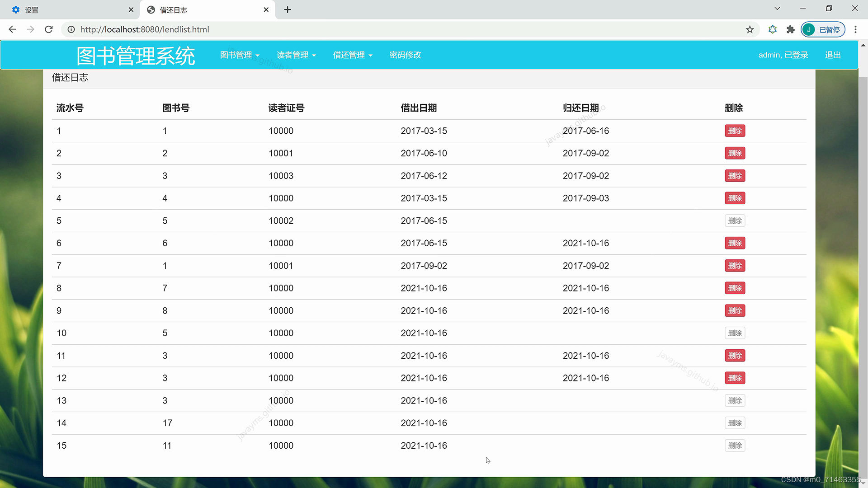The height and width of the screenshot is (488, 868).
Task: Delete the record with serial number 1
Action: click(x=735, y=131)
